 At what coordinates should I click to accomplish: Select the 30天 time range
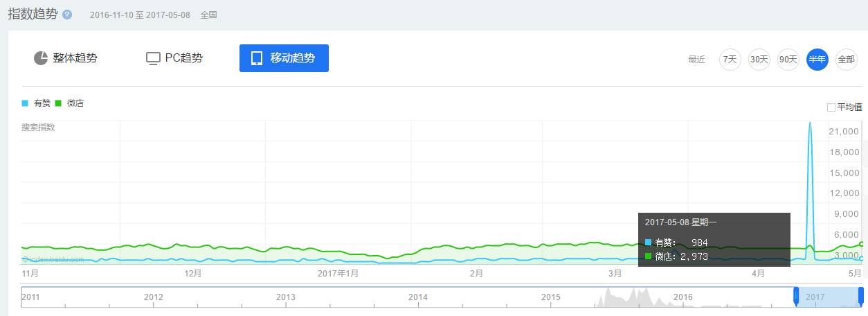click(759, 60)
